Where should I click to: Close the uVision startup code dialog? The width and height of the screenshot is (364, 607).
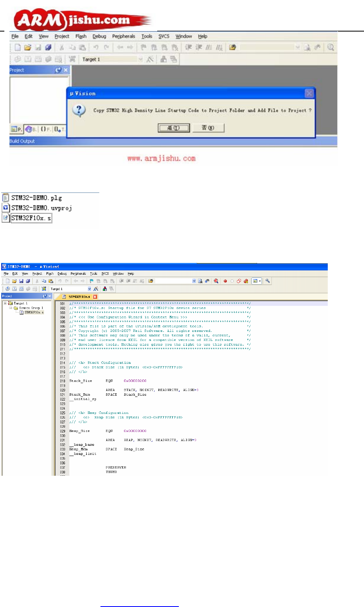coord(309,93)
